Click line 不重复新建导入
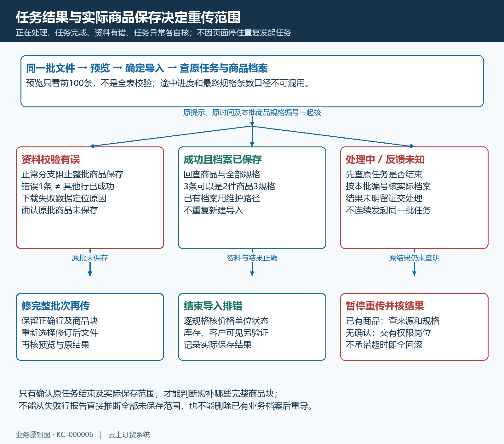 tap(213, 210)
